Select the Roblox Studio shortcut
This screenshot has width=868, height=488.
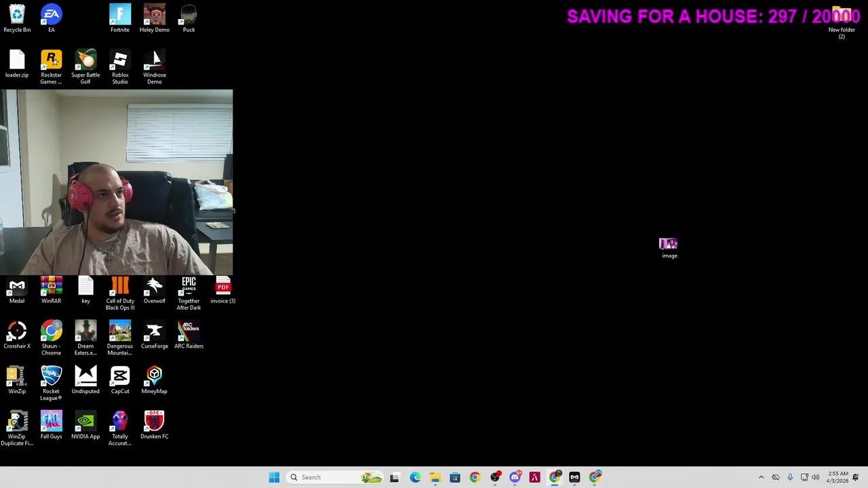pos(120,67)
